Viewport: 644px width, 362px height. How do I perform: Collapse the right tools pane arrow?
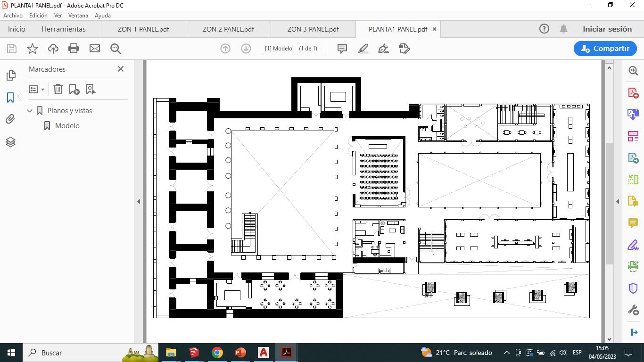(x=618, y=201)
